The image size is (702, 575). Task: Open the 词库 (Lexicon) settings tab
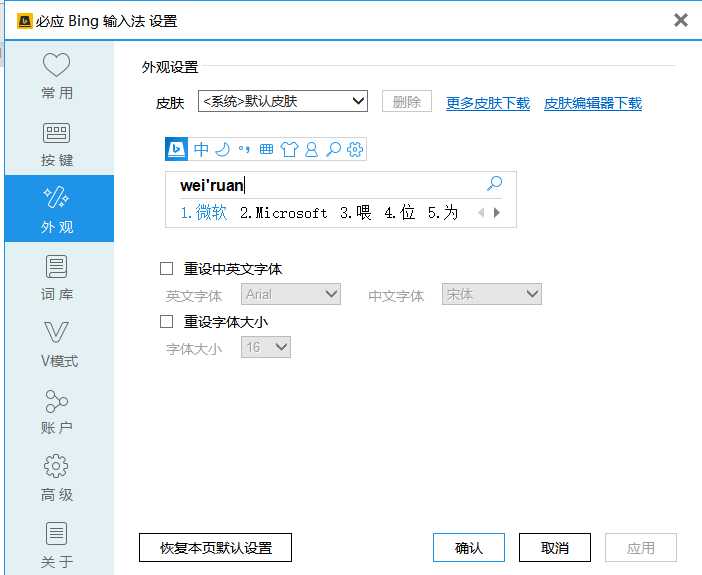click(x=57, y=277)
